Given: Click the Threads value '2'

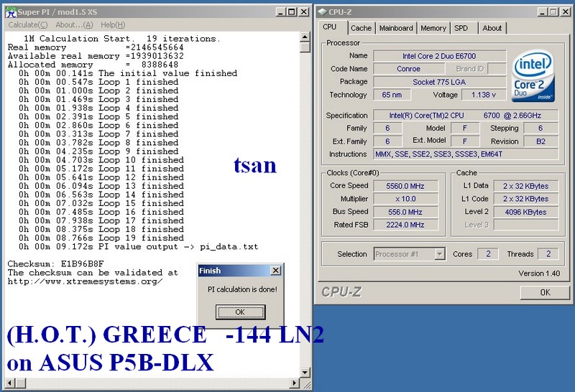Looking at the screenshot, I should pos(548,254).
